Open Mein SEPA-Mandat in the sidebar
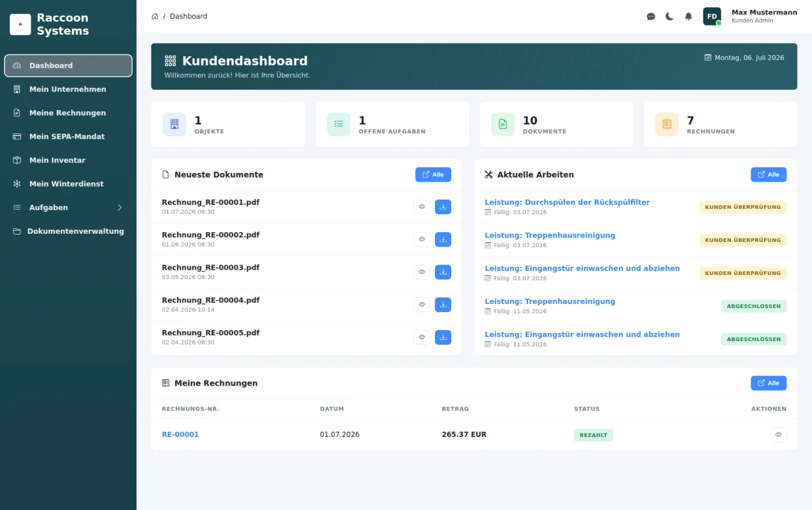 pyautogui.click(x=68, y=137)
